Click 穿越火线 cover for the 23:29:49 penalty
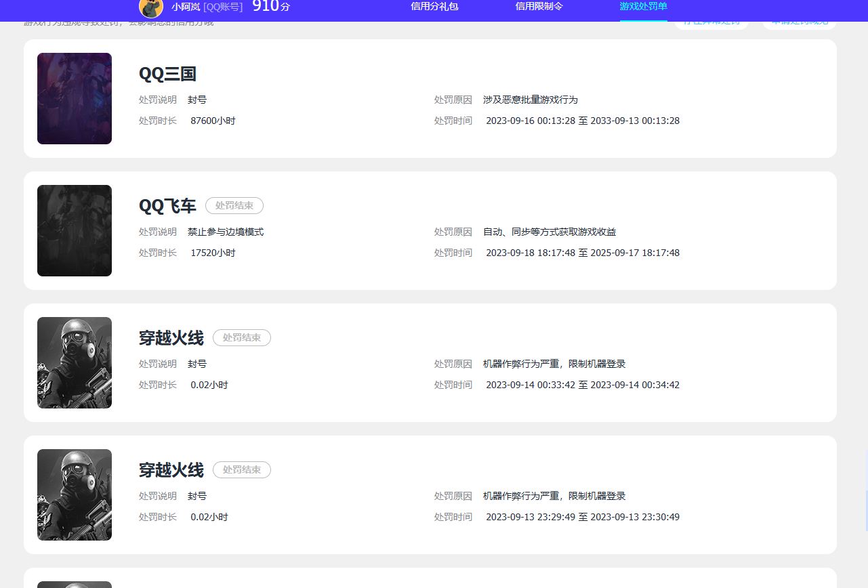 click(x=75, y=495)
